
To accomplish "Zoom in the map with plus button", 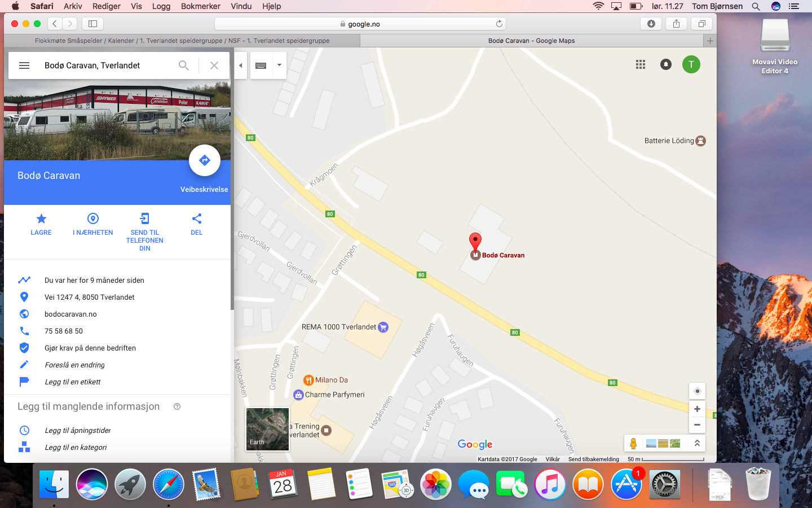I will 698,409.
